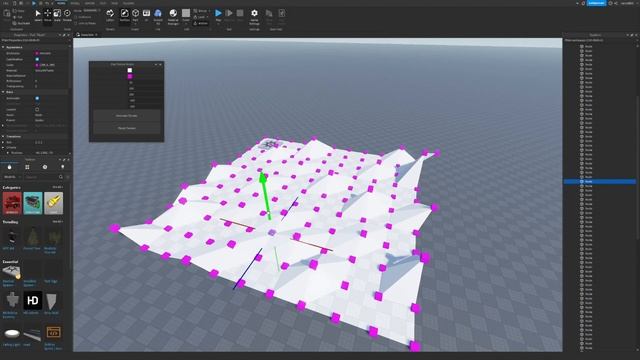Open the Avatar ribbon tab
Image resolution: width=640 pixels, height=360 pixels.
[90, 3]
